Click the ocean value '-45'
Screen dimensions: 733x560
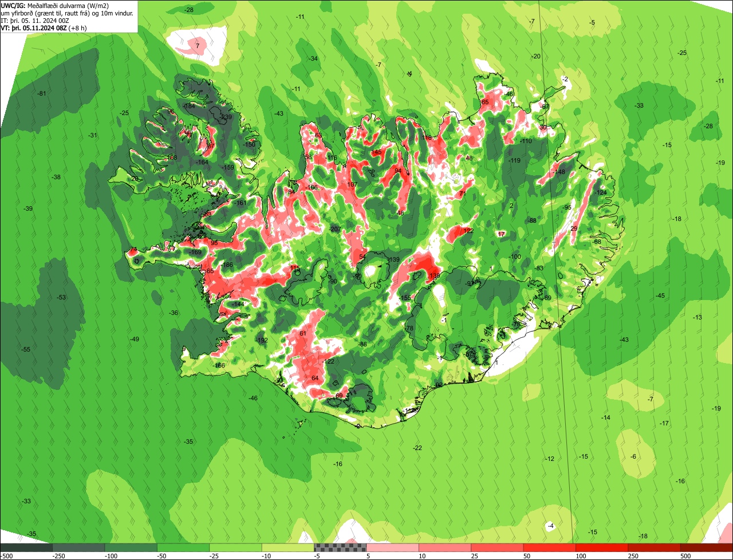(660, 295)
